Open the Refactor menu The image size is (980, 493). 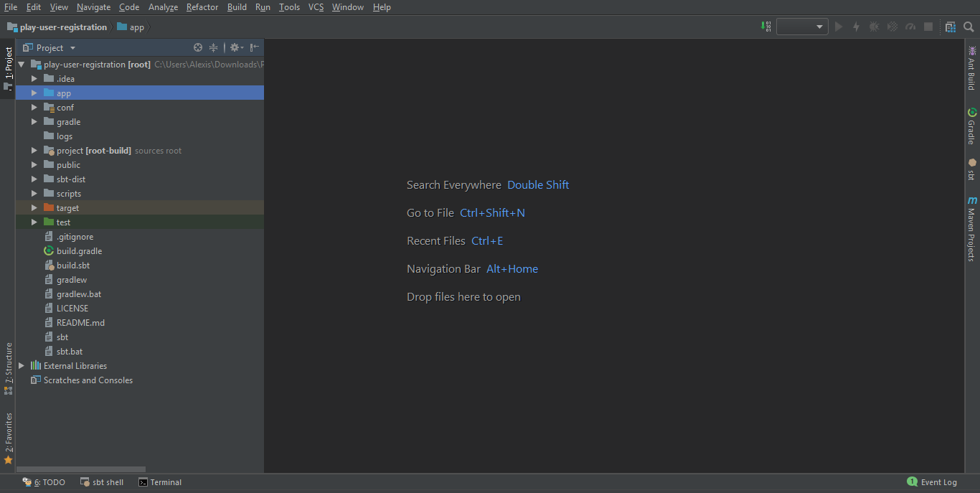point(202,7)
